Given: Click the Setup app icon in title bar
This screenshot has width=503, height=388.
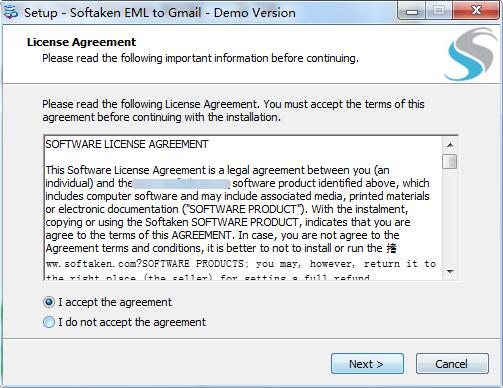Looking at the screenshot, I should click(10, 13).
